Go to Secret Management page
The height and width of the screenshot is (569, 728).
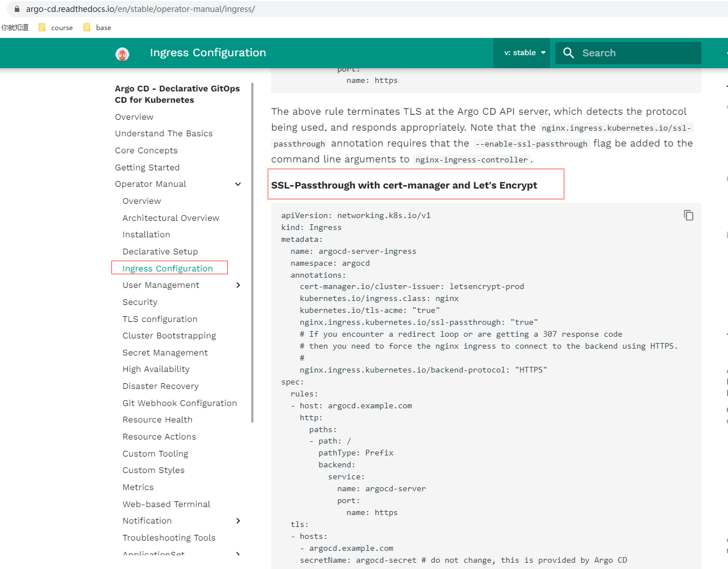point(165,353)
